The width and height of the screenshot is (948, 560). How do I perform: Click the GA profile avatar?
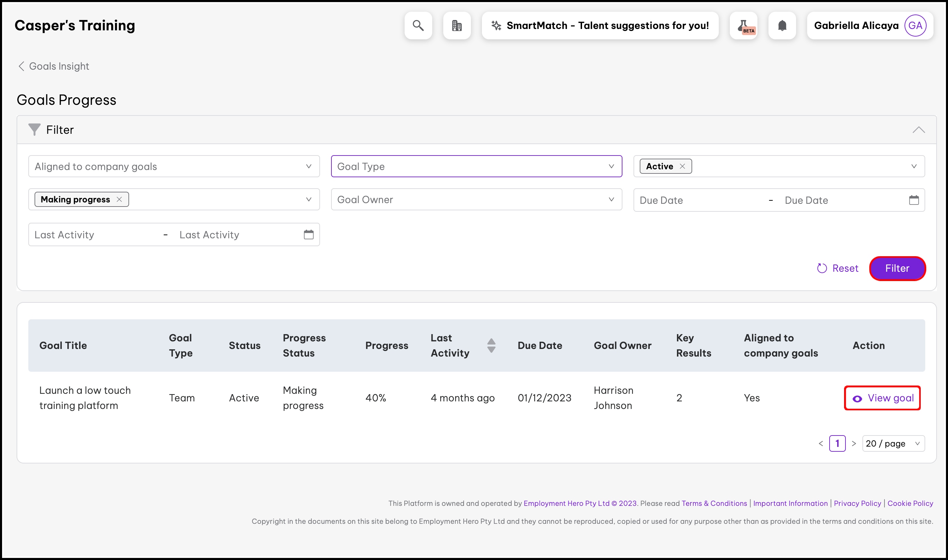pyautogui.click(x=915, y=25)
